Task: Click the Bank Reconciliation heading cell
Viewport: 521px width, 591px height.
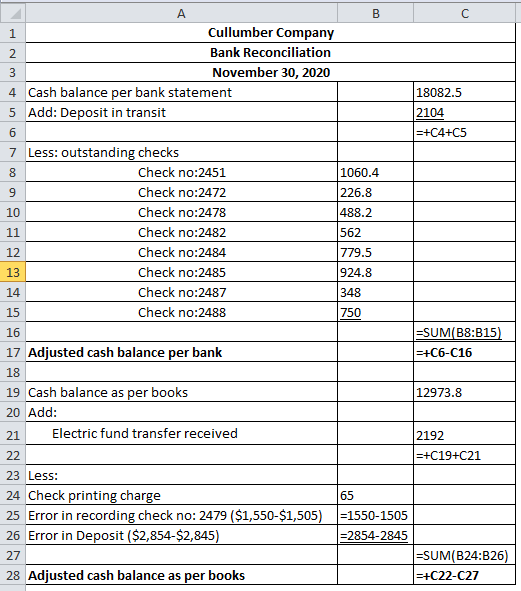Action: coord(270,53)
